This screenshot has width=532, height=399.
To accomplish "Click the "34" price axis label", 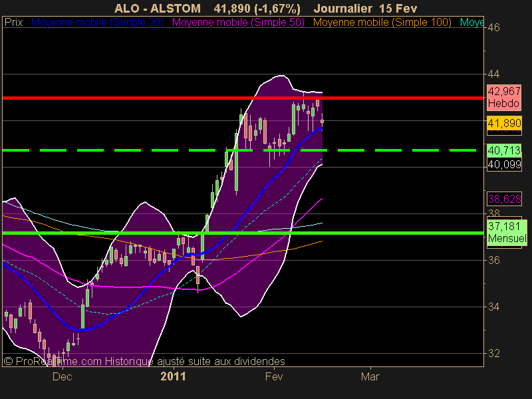I will point(493,307).
